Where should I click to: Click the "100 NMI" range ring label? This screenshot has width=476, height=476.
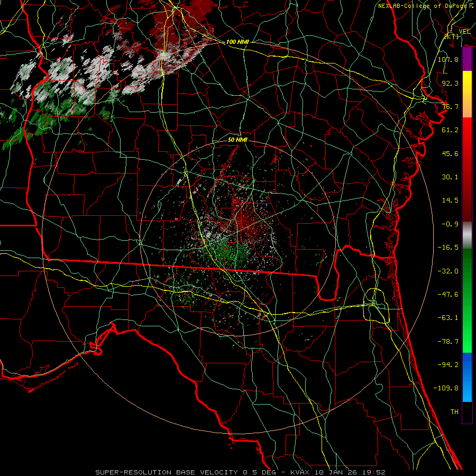(x=237, y=42)
